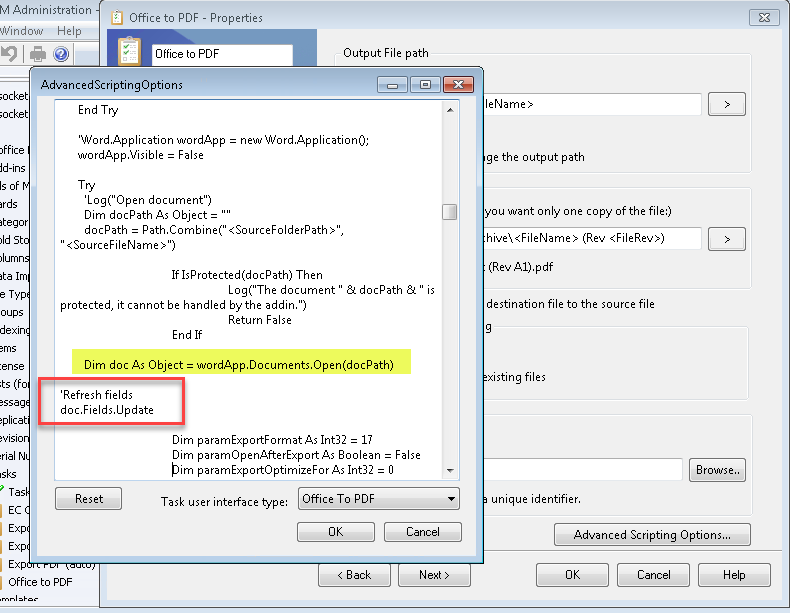The height and width of the screenshot is (613, 790).
Task: Maximize the AdvancedScriptingOptions dialog
Action: coord(425,85)
